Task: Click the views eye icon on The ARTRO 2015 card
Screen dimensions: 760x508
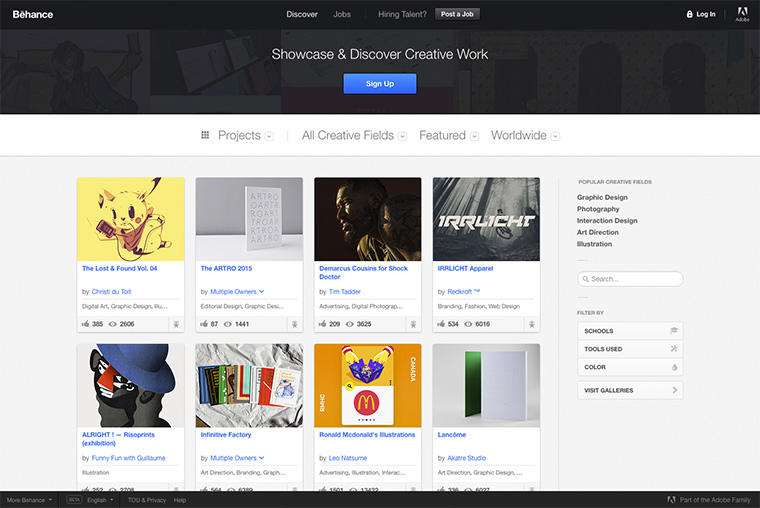Action: (228, 324)
